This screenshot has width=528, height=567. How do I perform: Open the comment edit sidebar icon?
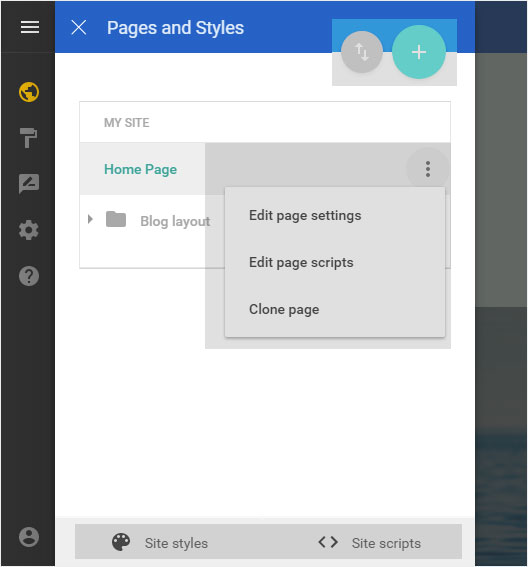pyautogui.click(x=29, y=184)
